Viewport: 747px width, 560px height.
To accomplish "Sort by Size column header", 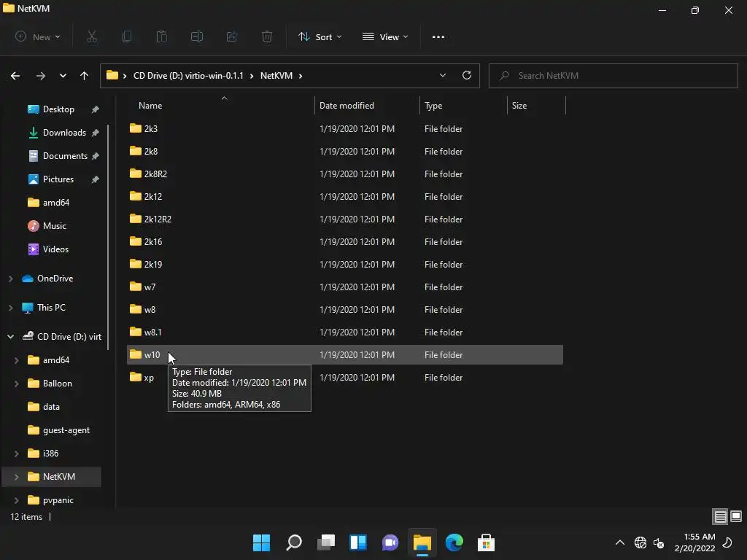I will [536, 105].
